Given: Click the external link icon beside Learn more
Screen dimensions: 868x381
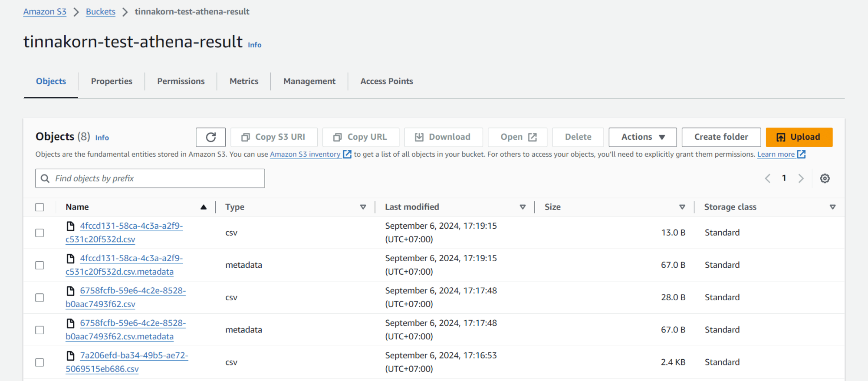Looking at the screenshot, I should pyautogui.click(x=801, y=154).
